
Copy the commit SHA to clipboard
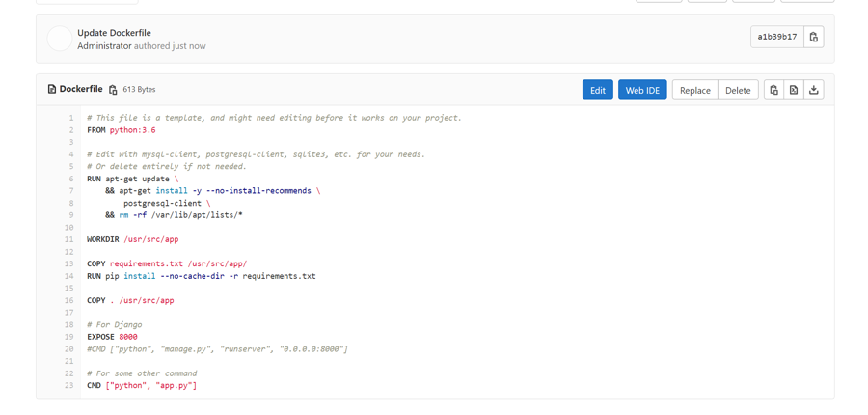coord(814,37)
